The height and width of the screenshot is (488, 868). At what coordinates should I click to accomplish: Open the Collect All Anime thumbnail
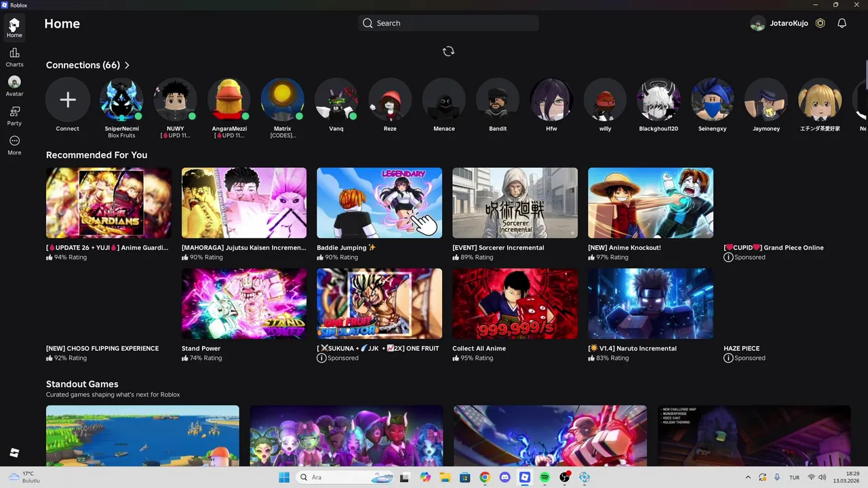pos(515,304)
